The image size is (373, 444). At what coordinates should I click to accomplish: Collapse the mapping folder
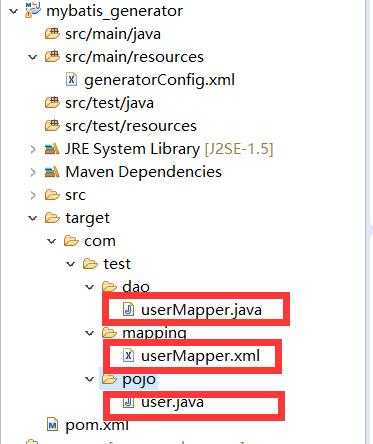point(90,333)
